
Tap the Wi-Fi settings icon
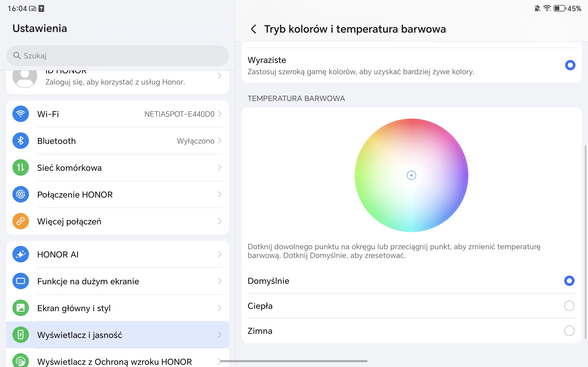pyautogui.click(x=20, y=114)
